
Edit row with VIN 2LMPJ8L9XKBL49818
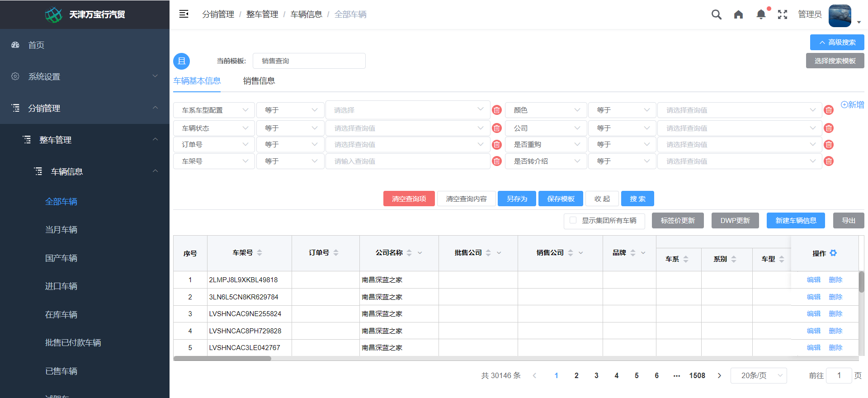pyautogui.click(x=813, y=280)
